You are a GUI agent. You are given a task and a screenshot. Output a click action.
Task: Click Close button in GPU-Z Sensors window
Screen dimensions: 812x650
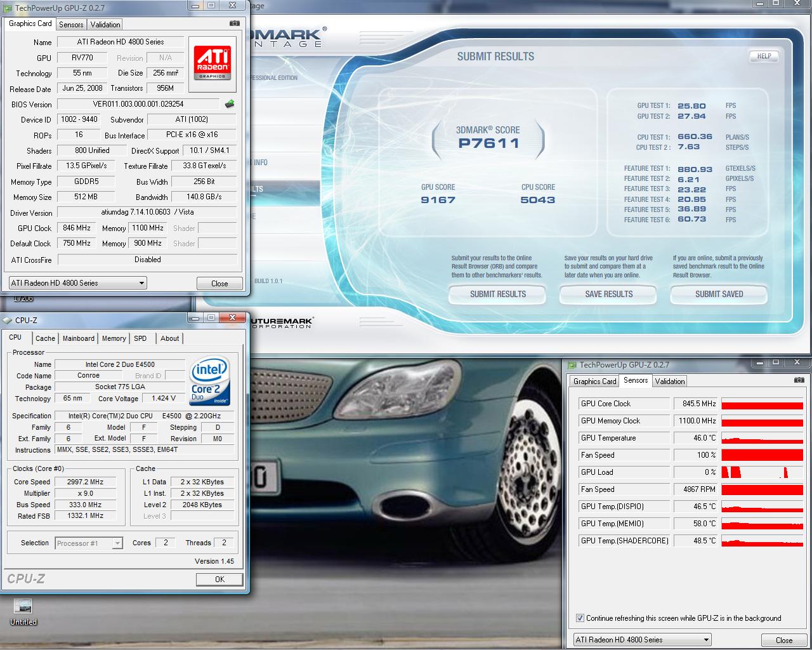(784, 640)
